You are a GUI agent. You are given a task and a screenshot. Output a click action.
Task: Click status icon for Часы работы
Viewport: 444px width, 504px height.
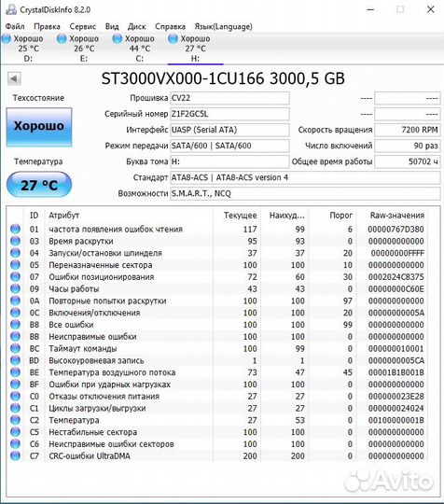tap(15, 288)
